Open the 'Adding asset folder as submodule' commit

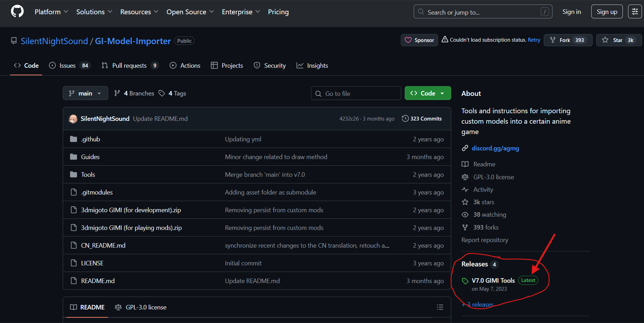click(271, 192)
